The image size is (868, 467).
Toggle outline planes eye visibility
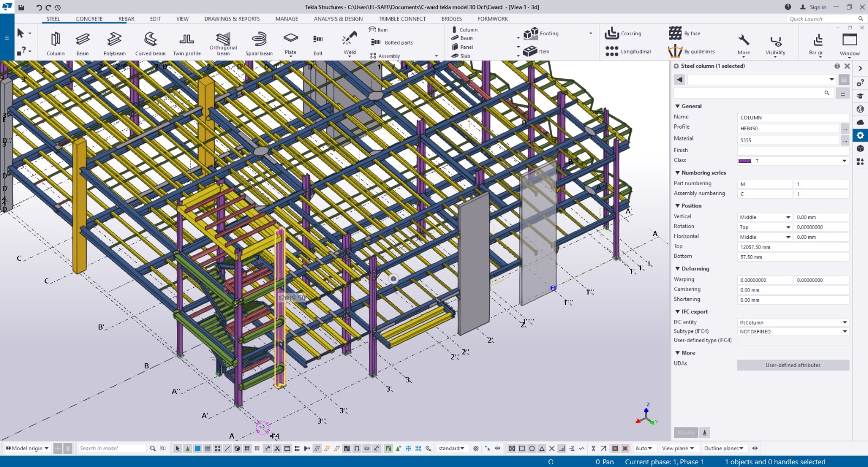click(755, 449)
